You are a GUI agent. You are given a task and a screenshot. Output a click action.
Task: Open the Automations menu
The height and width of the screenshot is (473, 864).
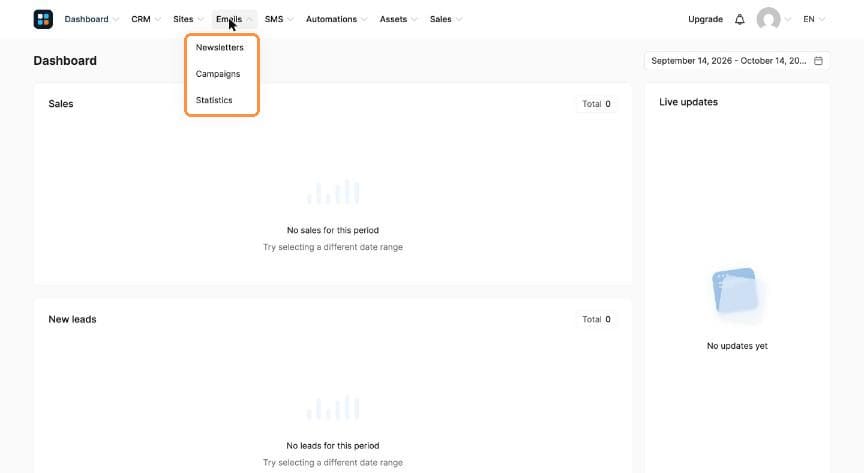pos(336,19)
